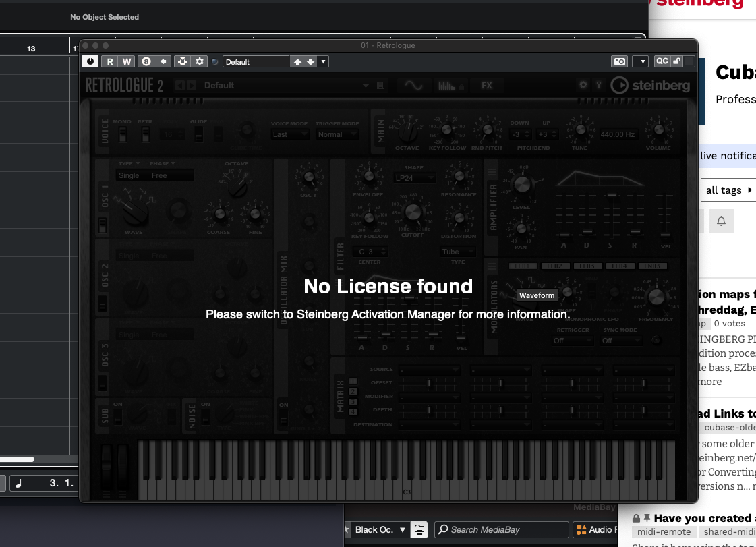
Task: Open the 'all tags' dropdown in browser
Action: point(728,190)
